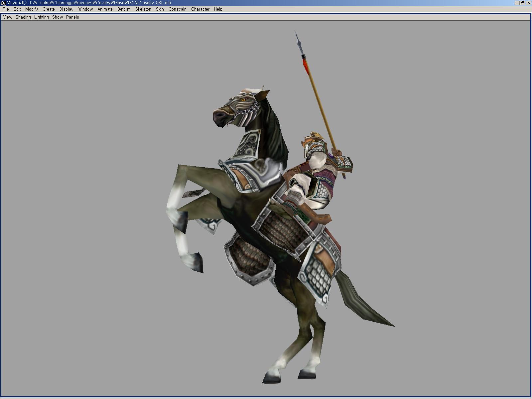The width and height of the screenshot is (532, 399).
Task: Open the Edit menu
Action: pos(17,9)
